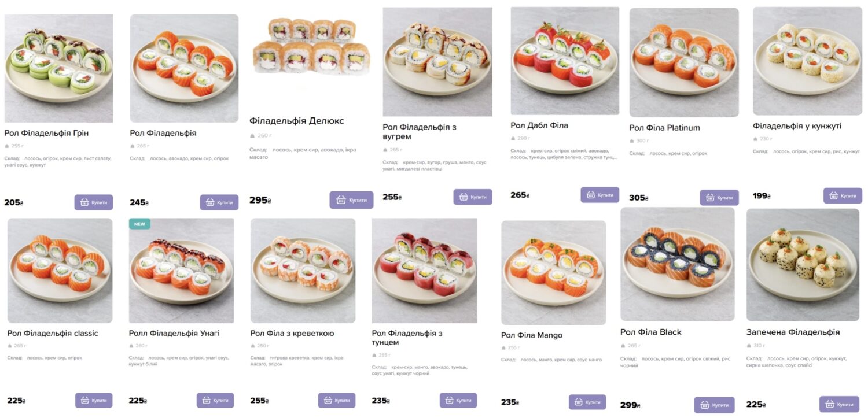The height and width of the screenshot is (418, 868).
Task: Click basket icon for Рол Дабл Філа
Action: 591,195
